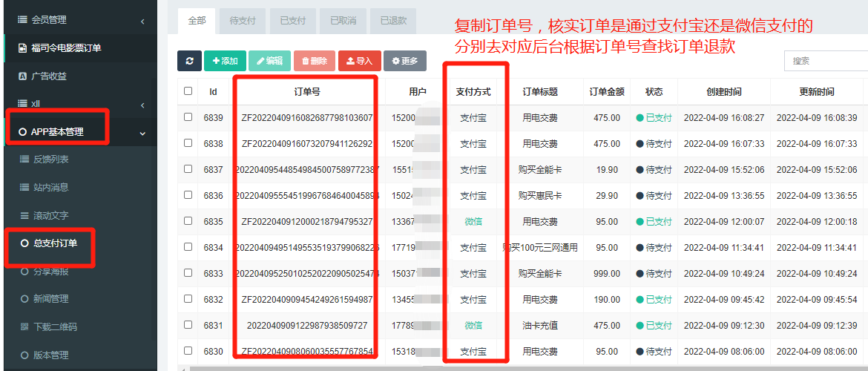This screenshot has width=868, height=371.
Task: Sort by the 更新时间 column header
Action: pos(817,92)
